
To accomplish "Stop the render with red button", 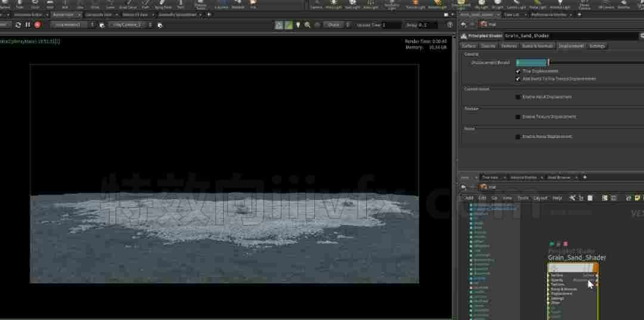I will (38, 24).
